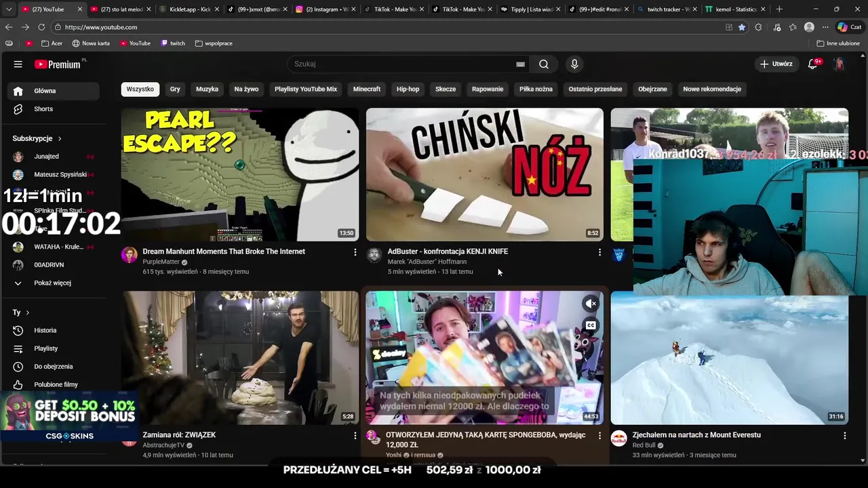868x488 pixels.
Task: Click the browser address bar
Action: point(387,27)
